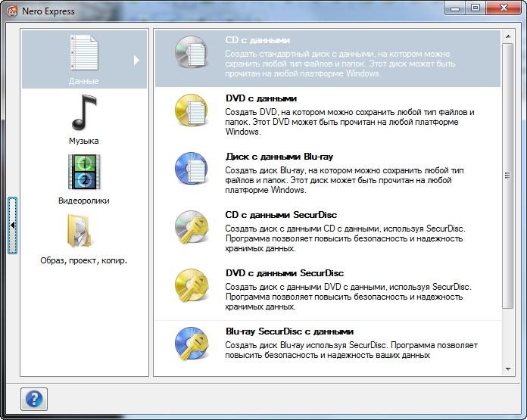
Task: Select the Диск с данными Blu-ray title
Action: click(279, 157)
